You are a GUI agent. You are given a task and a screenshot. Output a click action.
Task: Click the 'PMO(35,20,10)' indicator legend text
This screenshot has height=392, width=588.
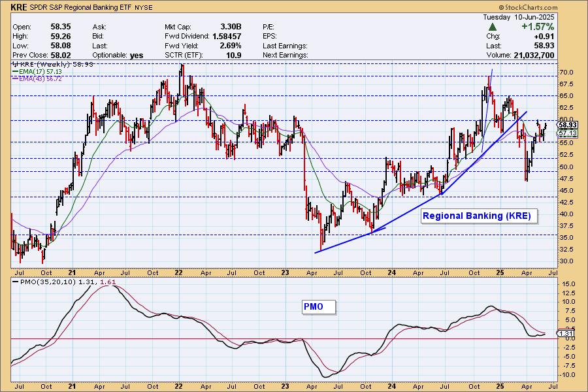(x=48, y=282)
